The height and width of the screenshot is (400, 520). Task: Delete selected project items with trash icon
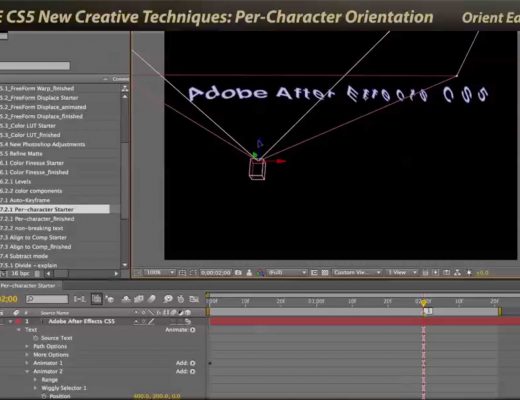(37, 274)
